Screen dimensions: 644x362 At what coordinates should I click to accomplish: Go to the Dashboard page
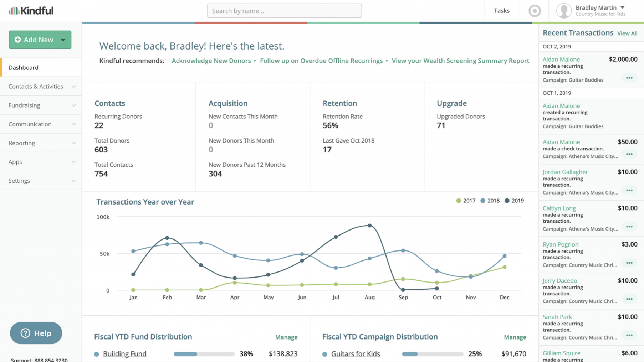[41, 67]
